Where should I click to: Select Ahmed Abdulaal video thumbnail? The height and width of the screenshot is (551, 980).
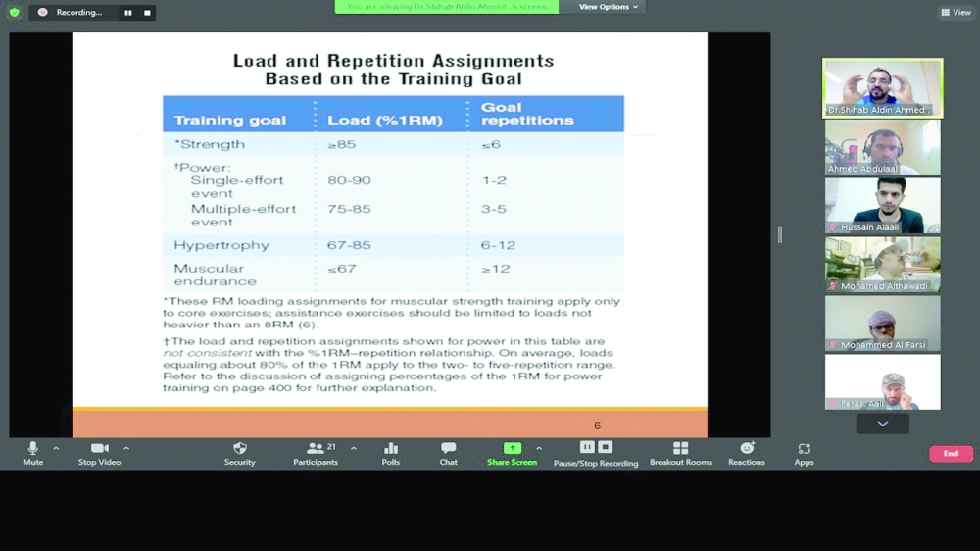pyautogui.click(x=883, y=147)
